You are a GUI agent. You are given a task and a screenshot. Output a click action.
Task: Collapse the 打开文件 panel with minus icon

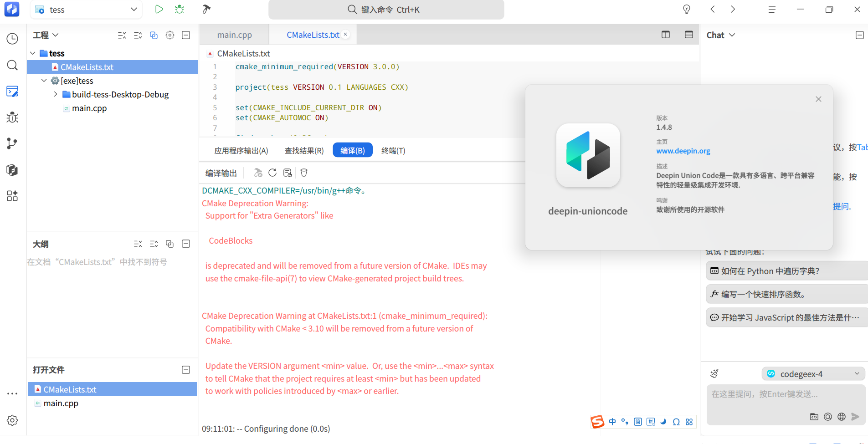[186, 370]
